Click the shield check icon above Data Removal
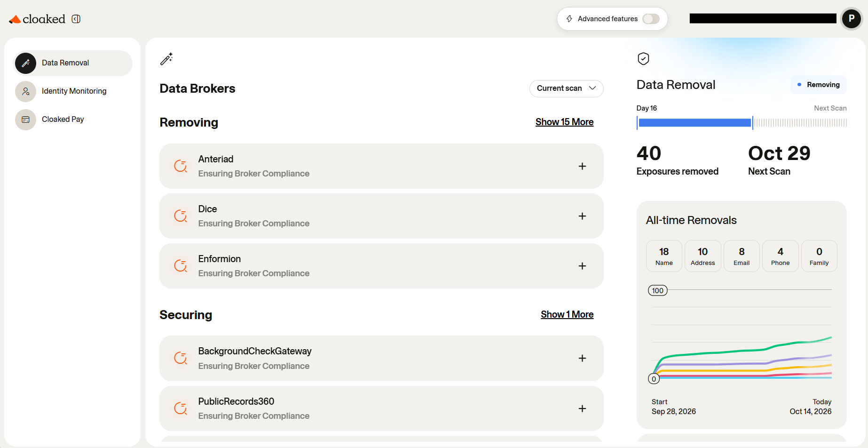This screenshot has width=868, height=448. [643, 59]
